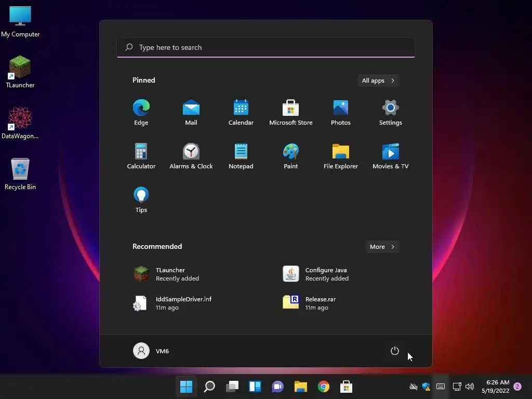Open Microsoft Store from the taskbar
This screenshot has width=532, height=399.
pyautogui.click(x=347, y=387)
